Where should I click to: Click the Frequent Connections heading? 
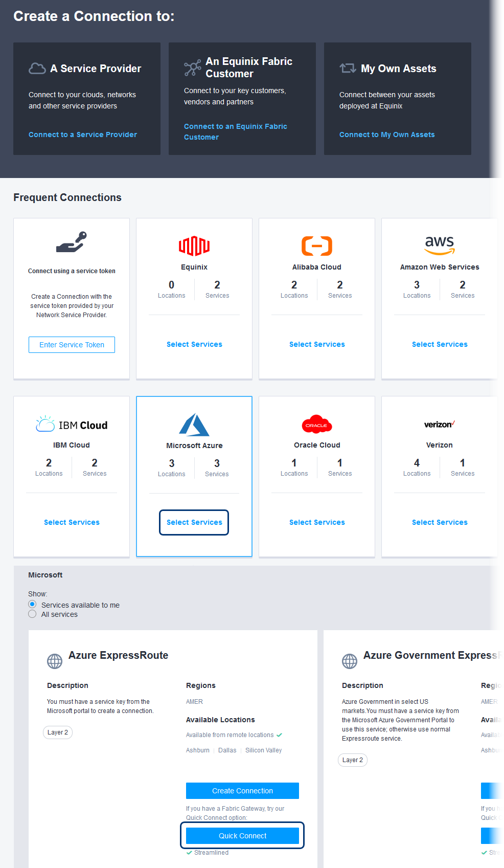(x=67, y=197)
